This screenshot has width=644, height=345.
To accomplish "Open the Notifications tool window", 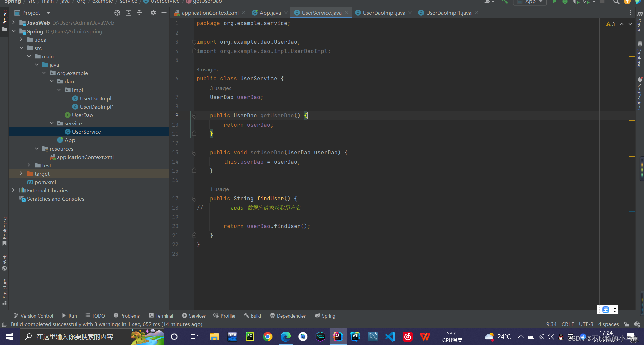I will point(640,94).
